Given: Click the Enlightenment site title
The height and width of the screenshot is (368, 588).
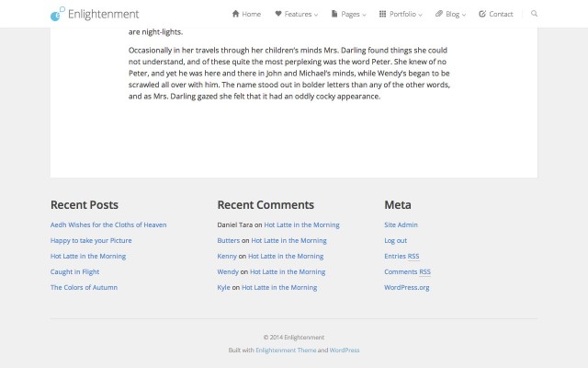Looking at the screenshot, I should (x=104, y=15).
